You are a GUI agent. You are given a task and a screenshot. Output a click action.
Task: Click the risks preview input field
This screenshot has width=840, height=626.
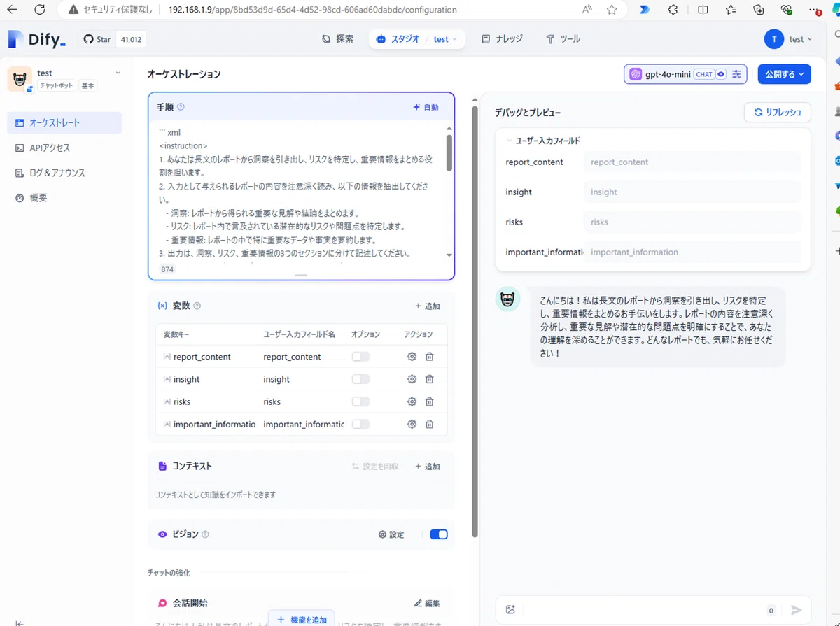[x=692, y=222]
